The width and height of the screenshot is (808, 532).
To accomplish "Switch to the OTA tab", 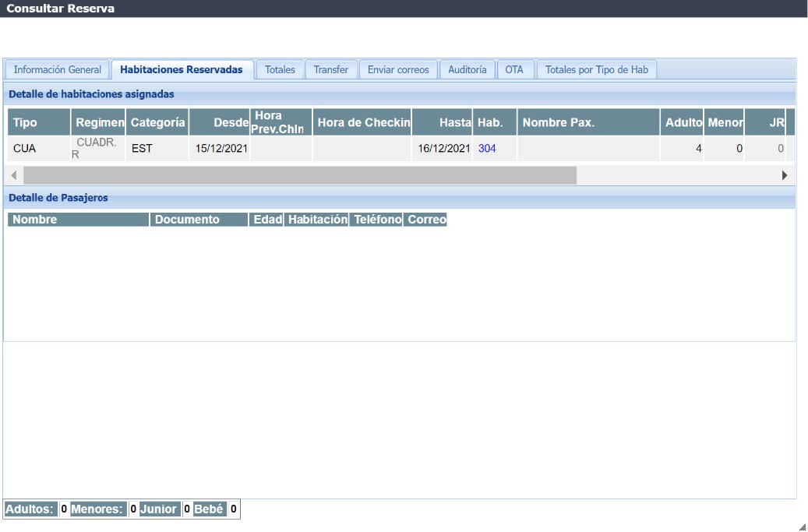I will coord(514,69).
